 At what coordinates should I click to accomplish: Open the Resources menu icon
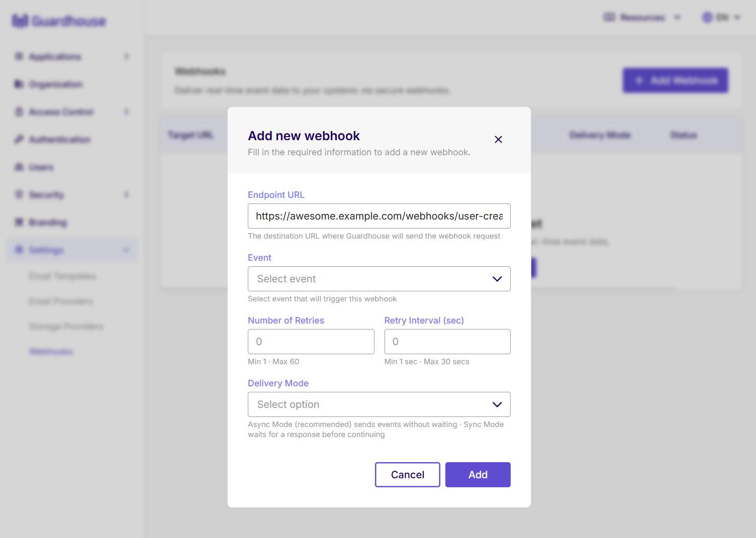[610, 17]
